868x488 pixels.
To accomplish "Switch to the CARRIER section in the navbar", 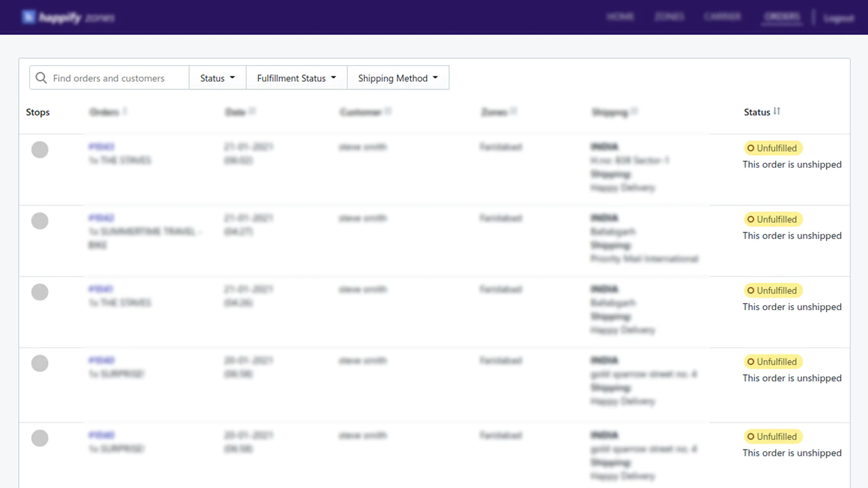I will click(723, 17).
